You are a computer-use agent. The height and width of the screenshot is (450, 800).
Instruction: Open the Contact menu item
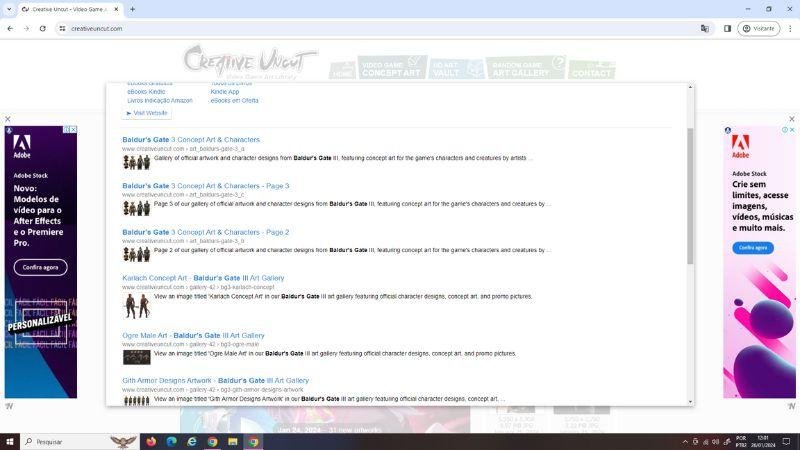[x=592, y=69]
